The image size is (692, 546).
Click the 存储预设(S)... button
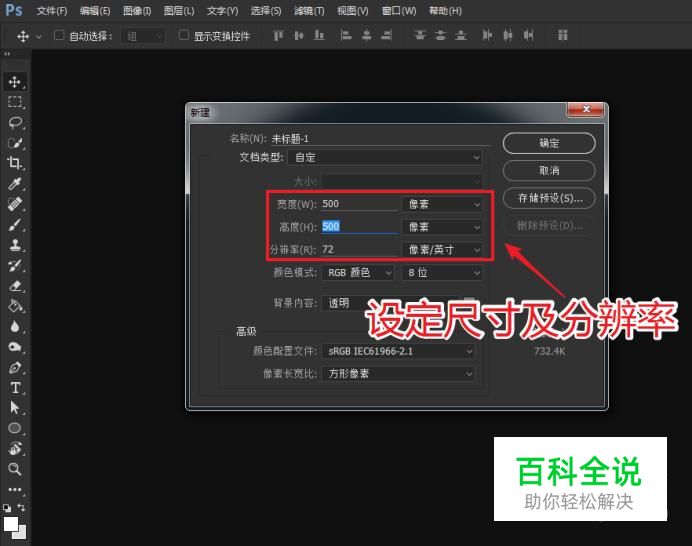549,198
